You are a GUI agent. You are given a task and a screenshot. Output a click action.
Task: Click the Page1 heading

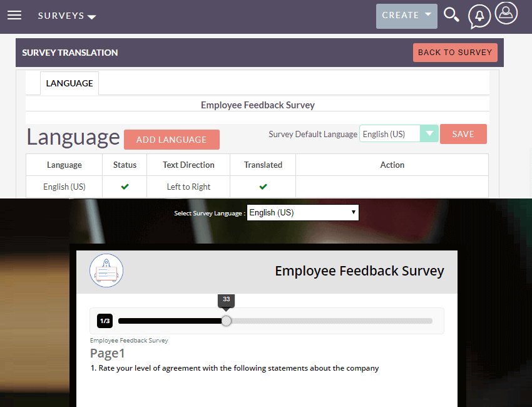107,353
